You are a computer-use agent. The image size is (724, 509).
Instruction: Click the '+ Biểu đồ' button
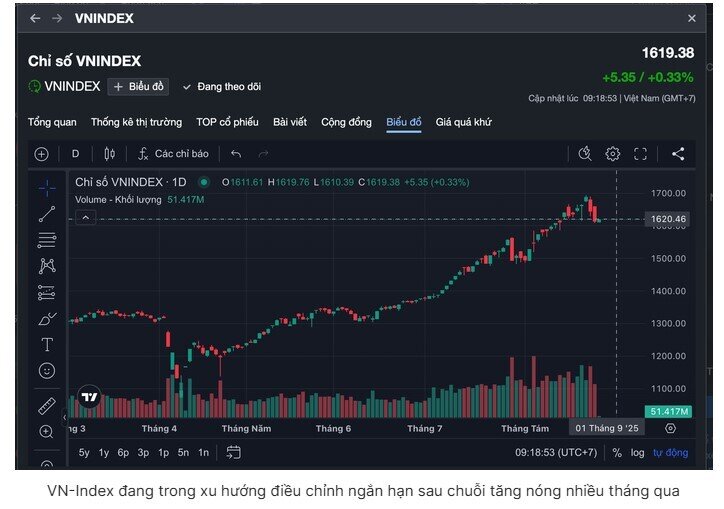[x=139, y=87]
